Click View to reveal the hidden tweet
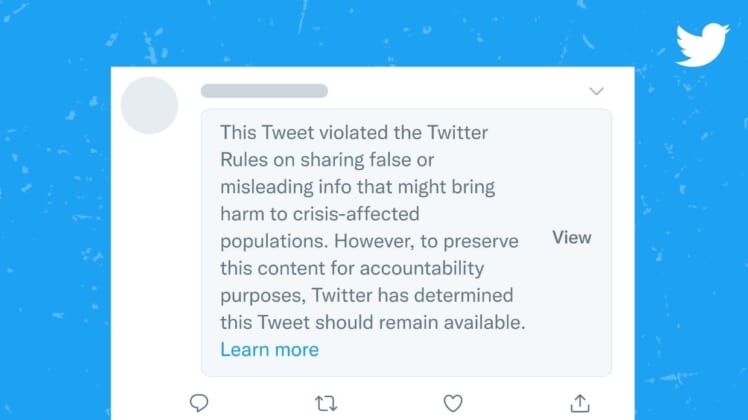This screenshot has height=420, width=748. (x=571, y=237)
